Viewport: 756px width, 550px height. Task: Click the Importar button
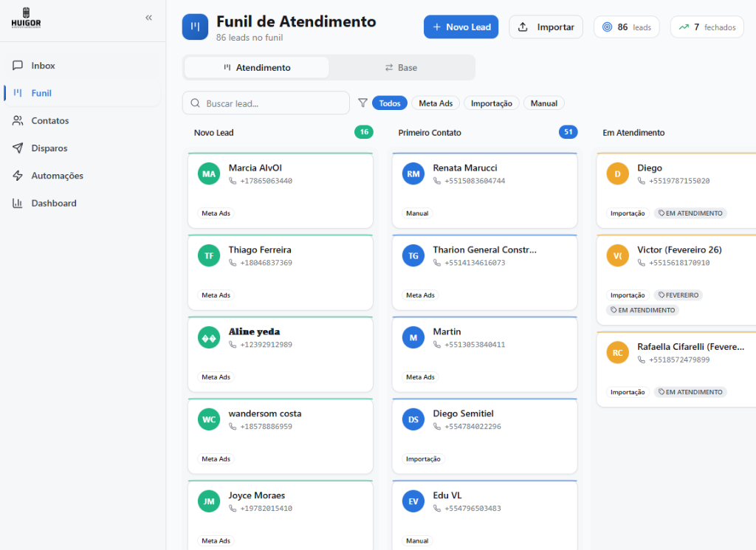546,27
